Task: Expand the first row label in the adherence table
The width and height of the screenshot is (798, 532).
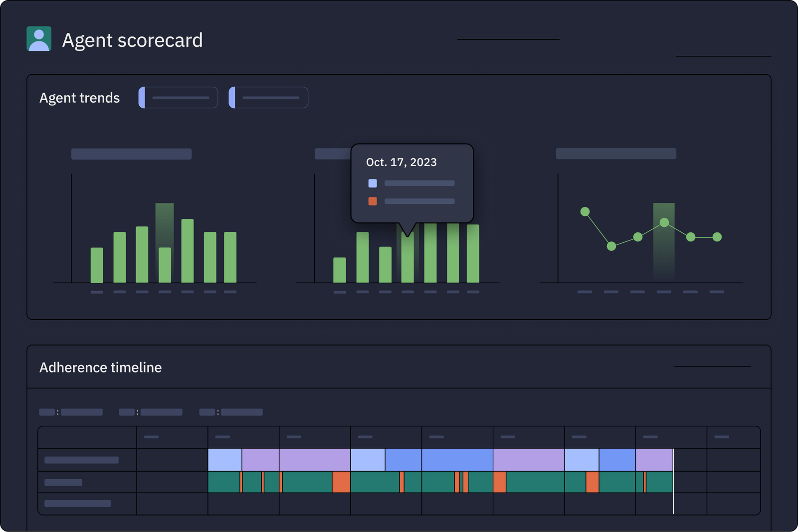Action: point(81,460)
